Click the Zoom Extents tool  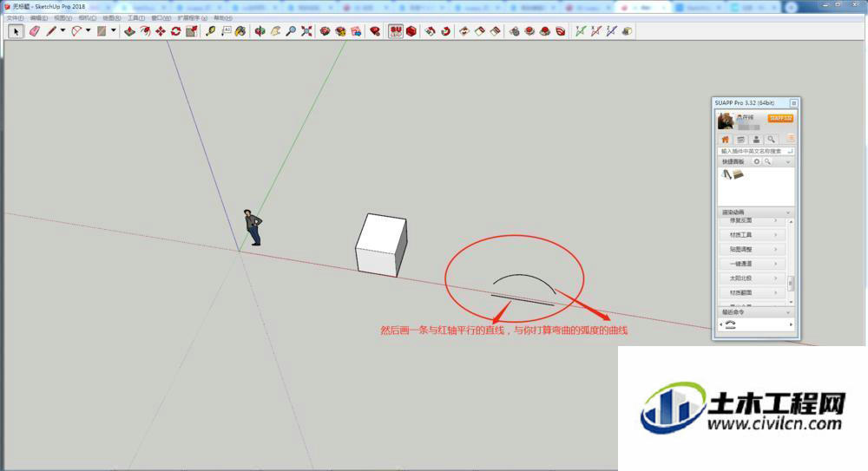pyautogui.click(x=306, y=31)
